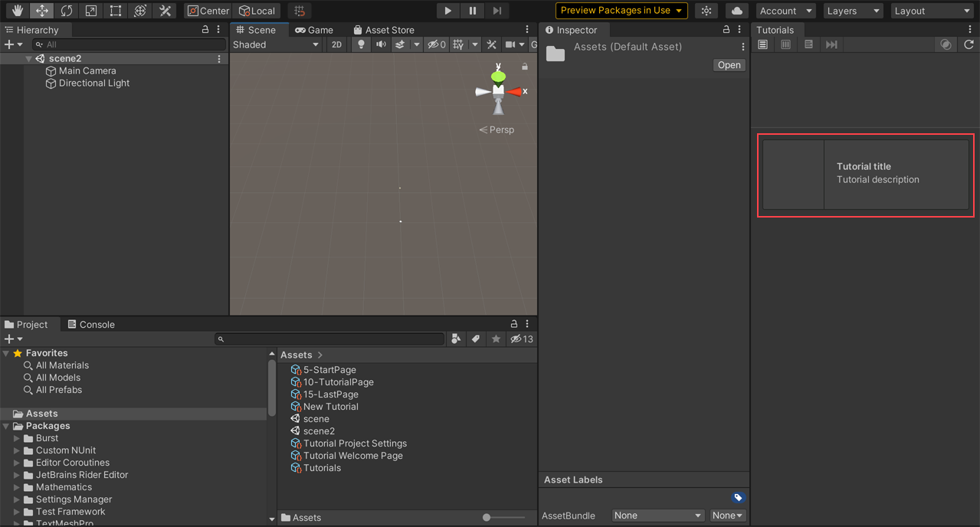
Task: Select the Rotate tool
Action: 67,11
